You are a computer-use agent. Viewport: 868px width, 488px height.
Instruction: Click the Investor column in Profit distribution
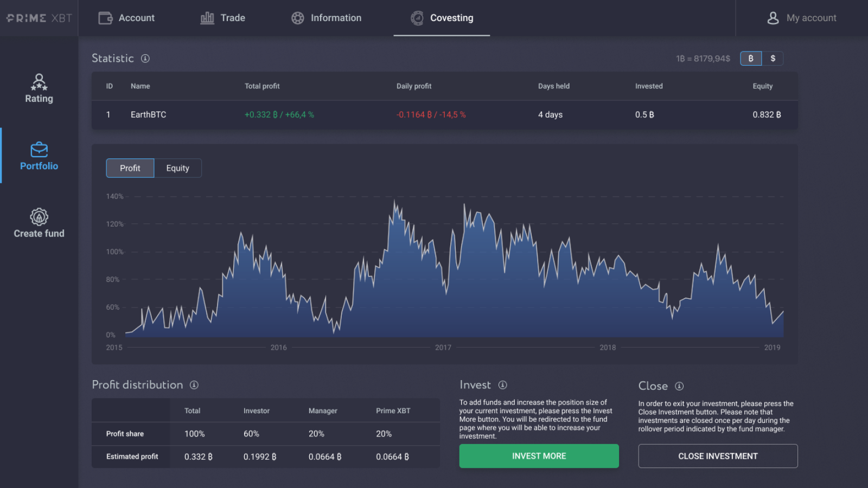[x=257, y=411]
